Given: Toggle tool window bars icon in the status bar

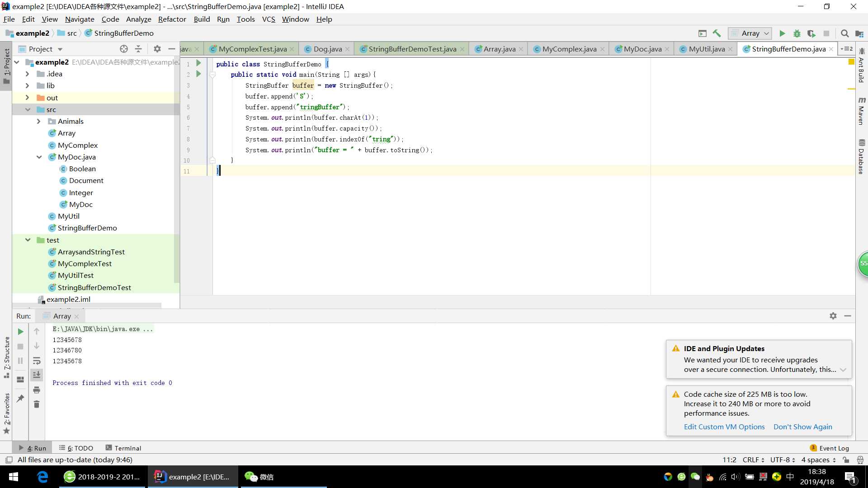Looking at the screenshot, I should click(9, 460).
